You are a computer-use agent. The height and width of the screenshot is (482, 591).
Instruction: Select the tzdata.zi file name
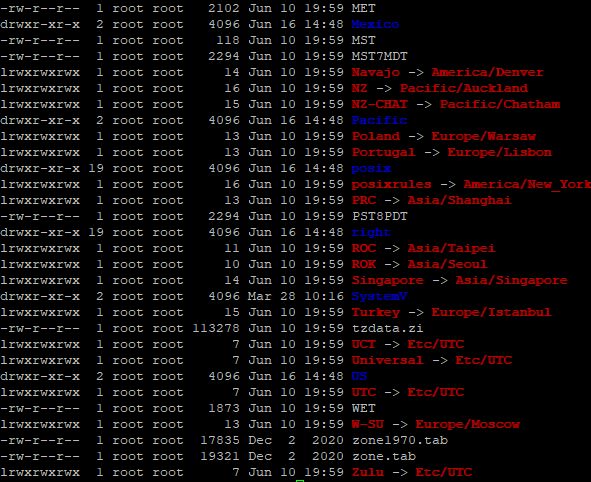click(x=387, y=329)
